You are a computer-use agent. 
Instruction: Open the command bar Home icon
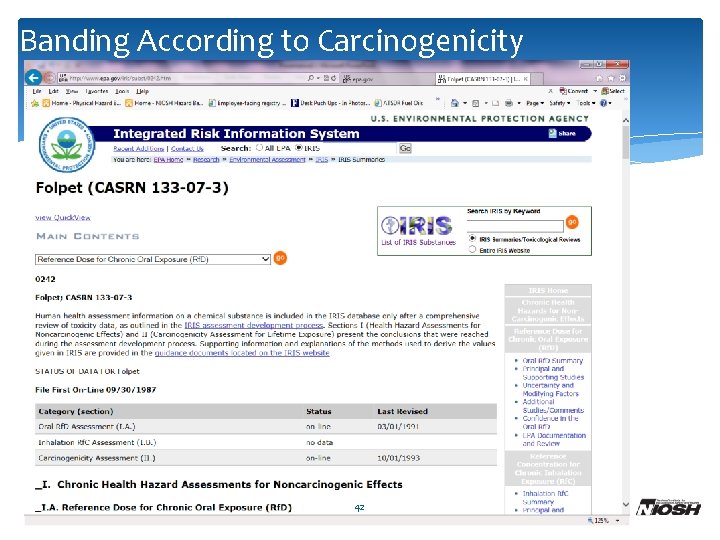click(x=455, y=103)
